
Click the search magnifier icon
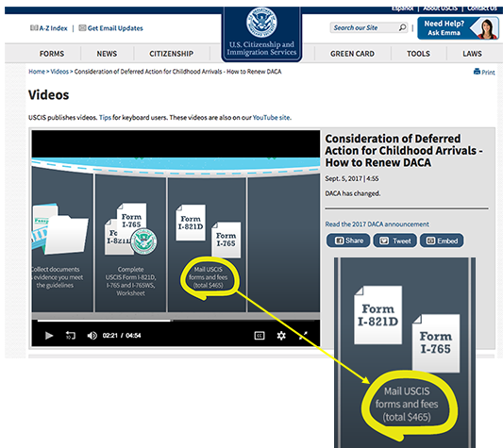coord(402,27)
